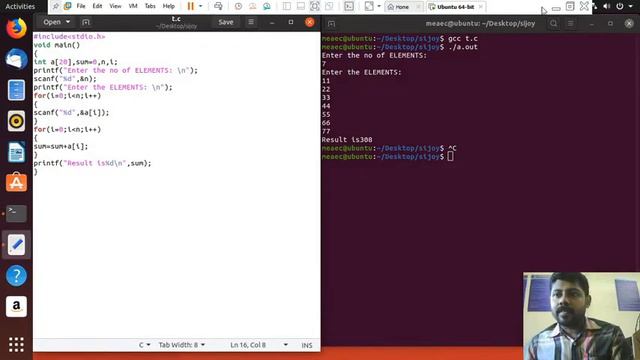640x360 pixels.
Task: Open the VMware Edit menu
Action: (97, 6)
